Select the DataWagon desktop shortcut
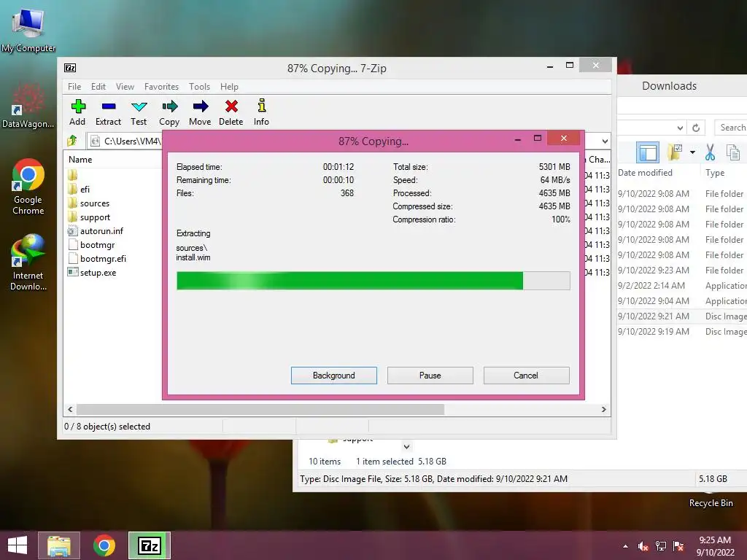 tap(28, 106)
